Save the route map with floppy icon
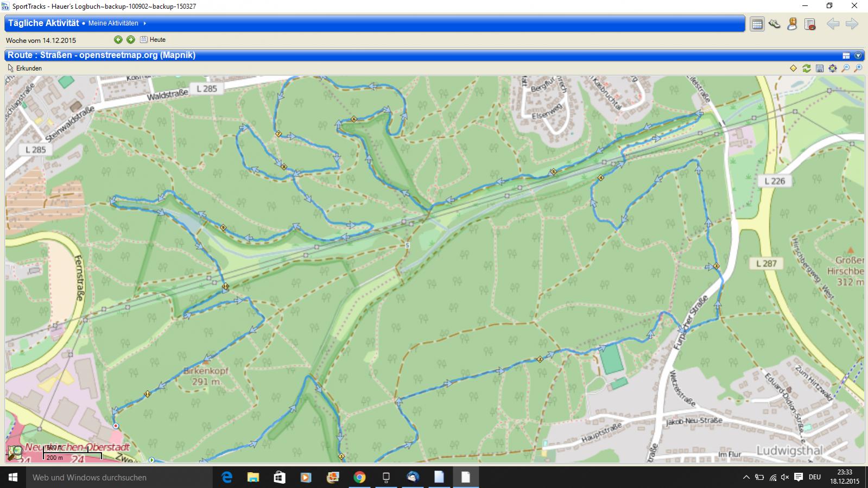 click(x=820, y=68)
